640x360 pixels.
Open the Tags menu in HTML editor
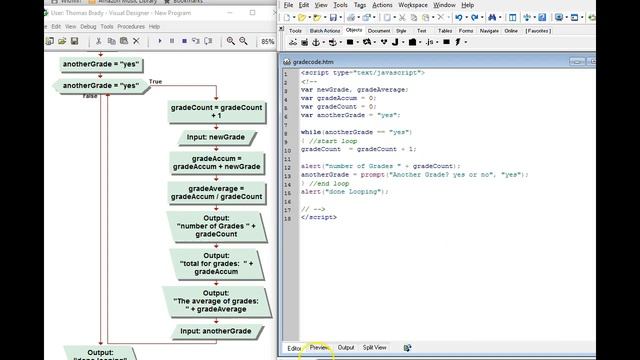click(360, 5)
